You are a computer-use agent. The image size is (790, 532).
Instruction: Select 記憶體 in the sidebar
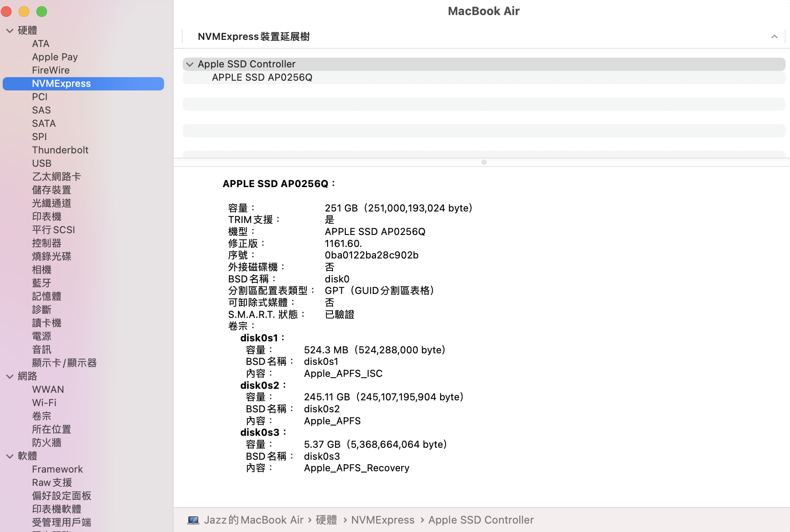pos(47,297)
